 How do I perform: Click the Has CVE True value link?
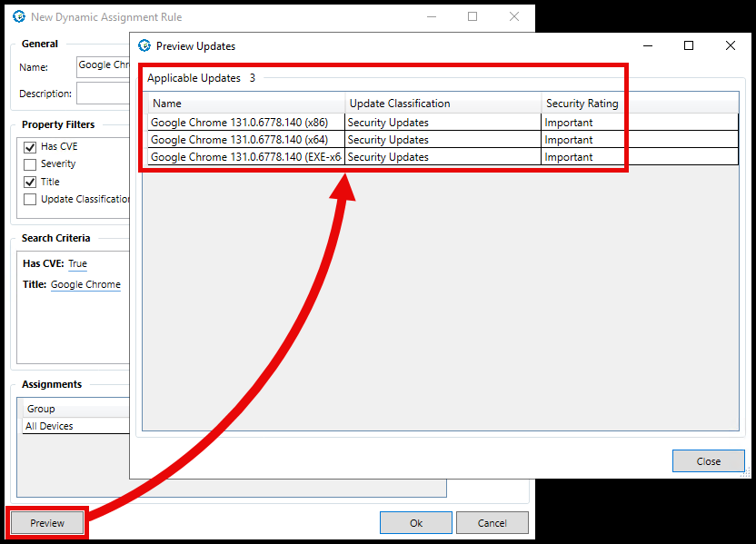(77, 263)
